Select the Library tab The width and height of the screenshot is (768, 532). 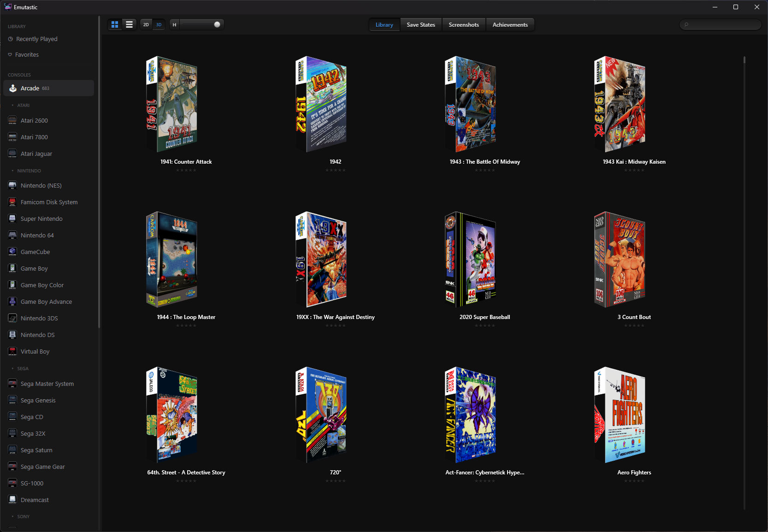pos(384,25)
